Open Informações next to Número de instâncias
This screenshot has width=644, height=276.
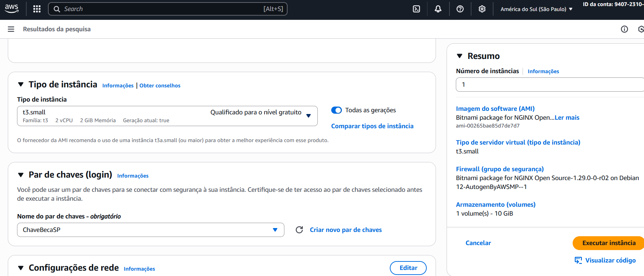(x=543, y=71)
